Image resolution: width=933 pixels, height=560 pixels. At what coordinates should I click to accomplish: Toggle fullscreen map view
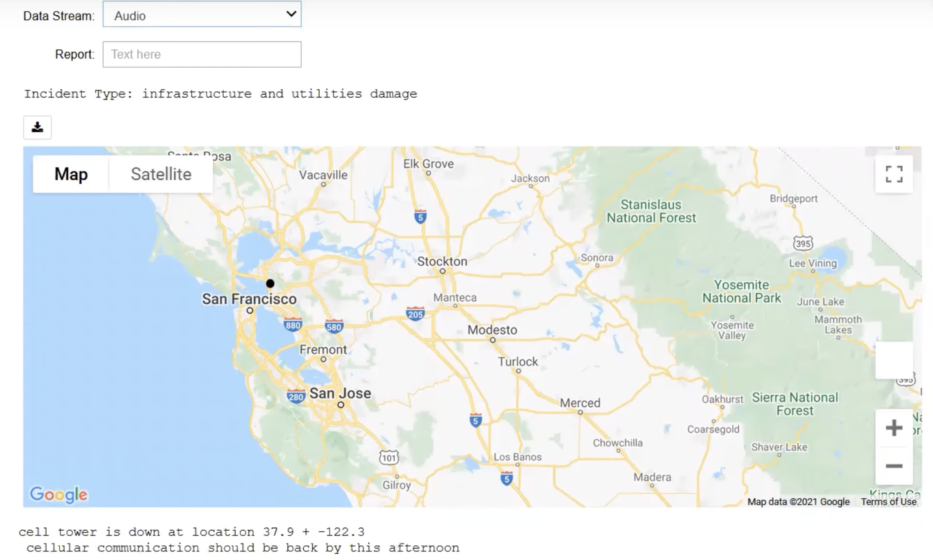pos(894,174)
